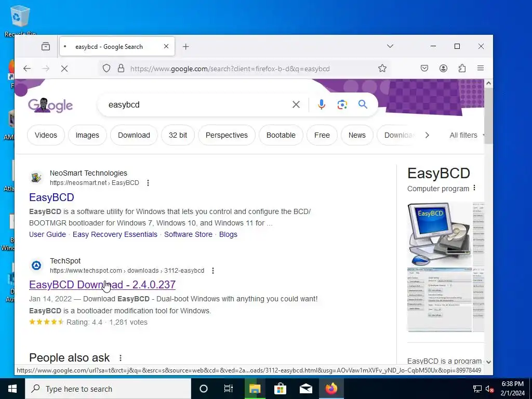The image size is (532, 399).
Task: Expand the list all tabs chevron
Action: [390, 46]
